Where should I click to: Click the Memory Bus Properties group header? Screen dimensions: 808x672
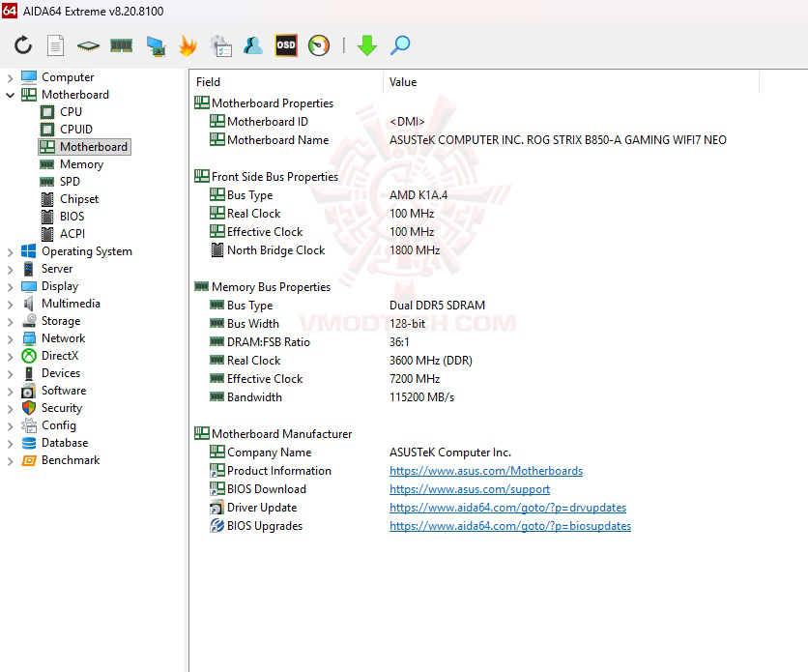[x=271, y=287]
